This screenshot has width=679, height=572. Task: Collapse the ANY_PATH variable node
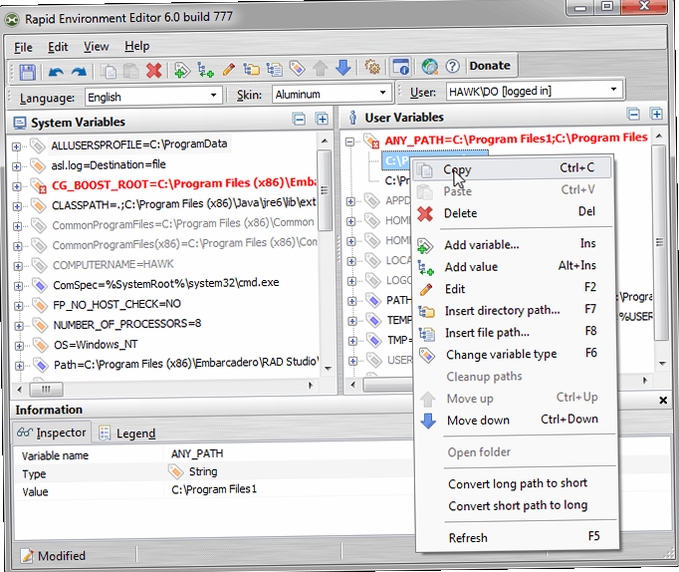[350, 142]
